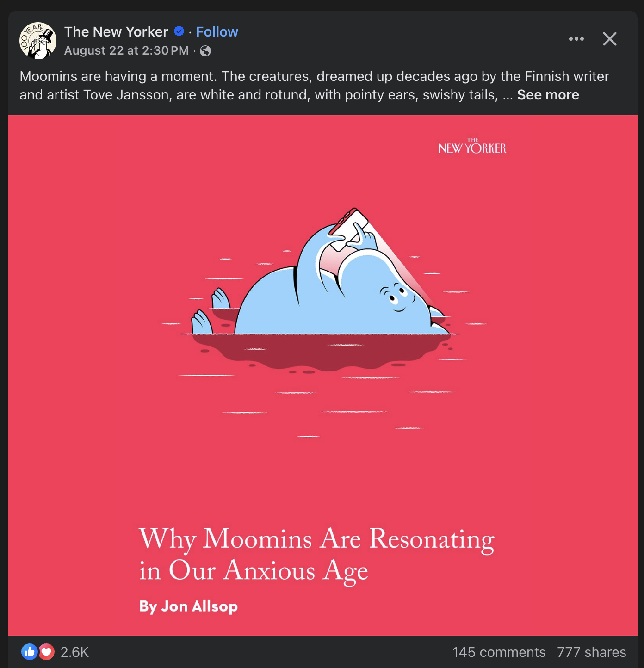Image resolution: width=644 pixels, height=668 pixels.
Task: Expand post text with See more
Action: point(548,95)
